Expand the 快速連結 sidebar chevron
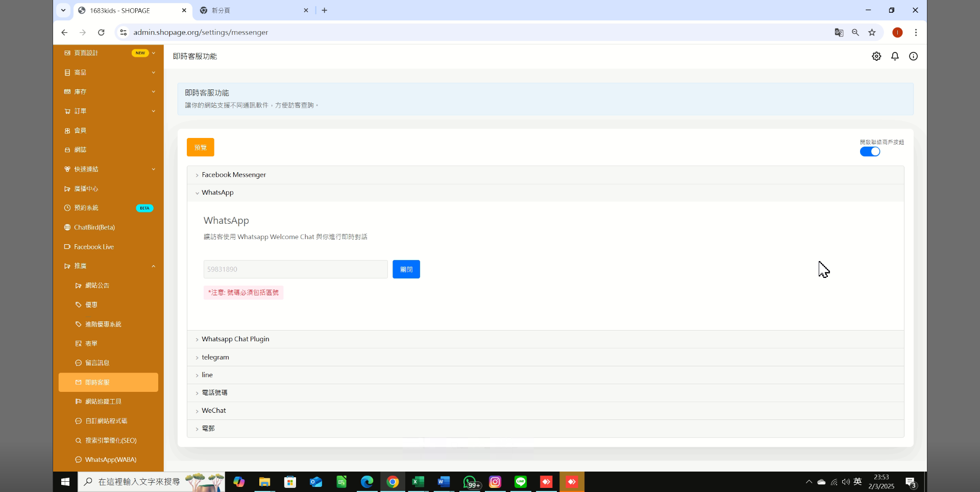This screenshot has height=492, width=980. coord(153,169)
